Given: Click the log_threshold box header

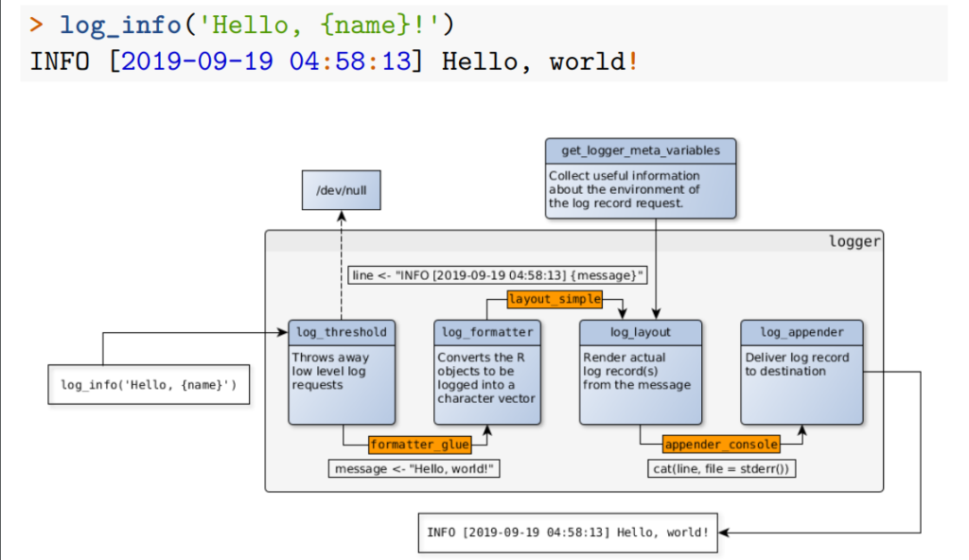Looking at the screenshot, I should point(342,333).
